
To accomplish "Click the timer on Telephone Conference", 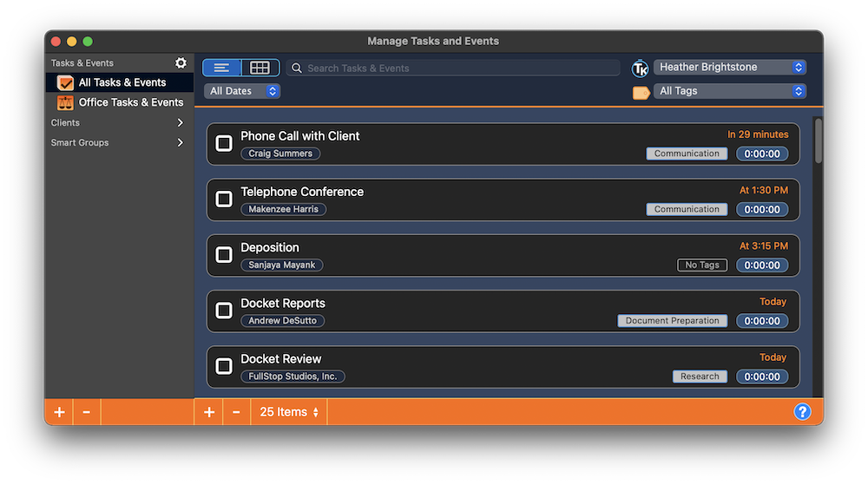I will pos(762,210).
